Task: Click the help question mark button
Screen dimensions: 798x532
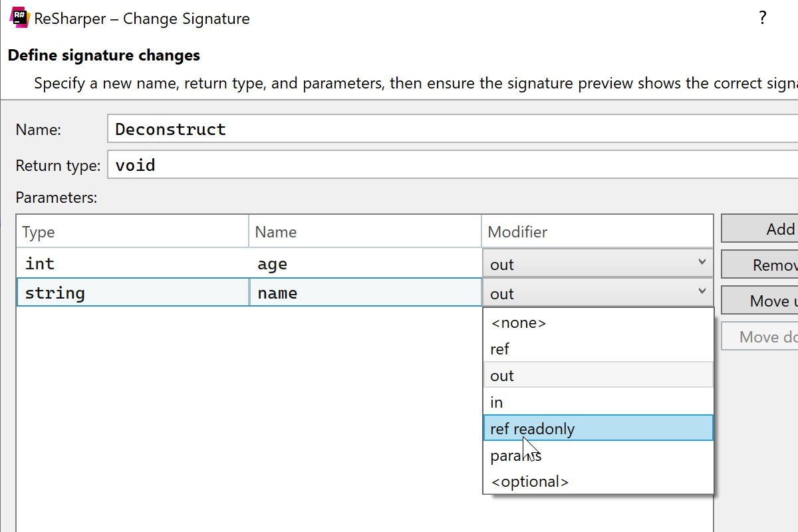Action: tap(763, 18)
